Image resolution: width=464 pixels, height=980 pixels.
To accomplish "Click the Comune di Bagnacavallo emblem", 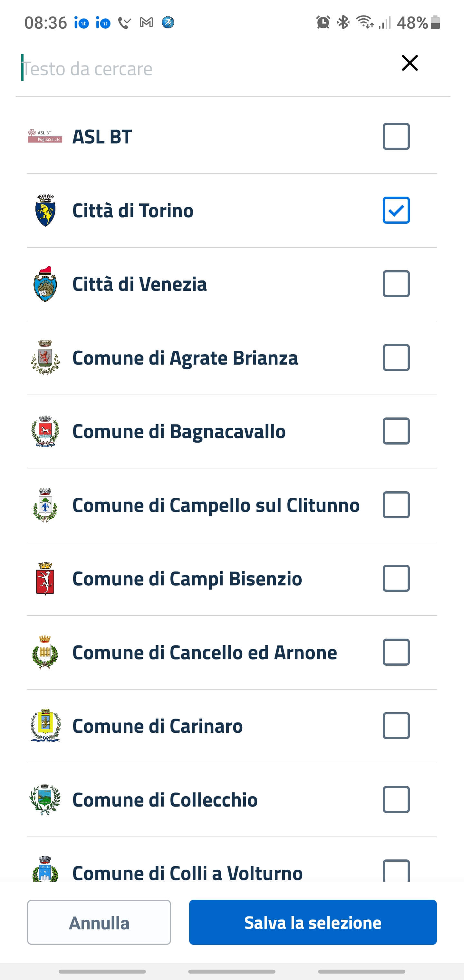I will (45, 431).
